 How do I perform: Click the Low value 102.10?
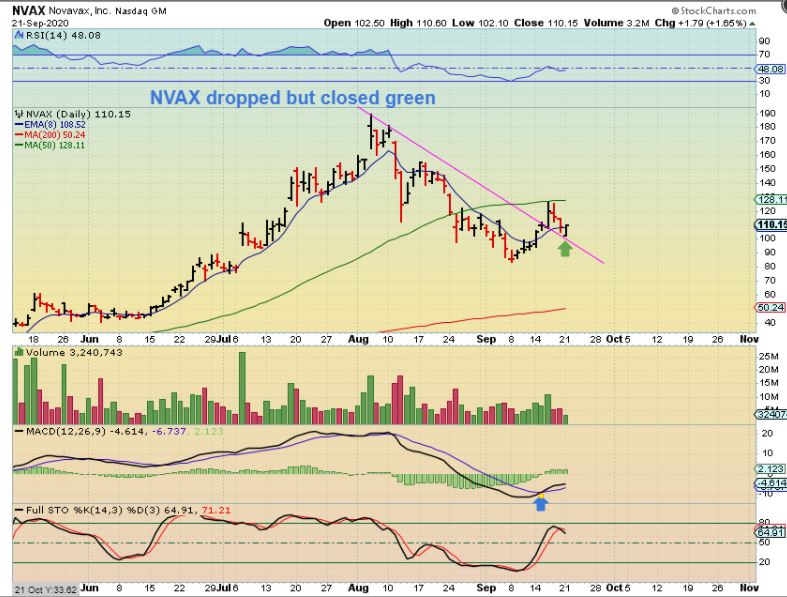(493, 23)
